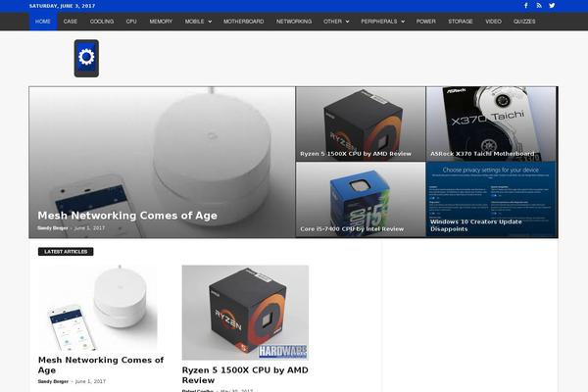Open the Networking category

click(x=294, y=22)
